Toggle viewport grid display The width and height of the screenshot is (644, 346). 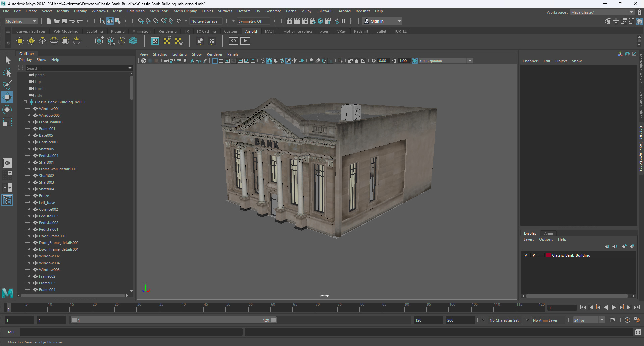[214, 61]
